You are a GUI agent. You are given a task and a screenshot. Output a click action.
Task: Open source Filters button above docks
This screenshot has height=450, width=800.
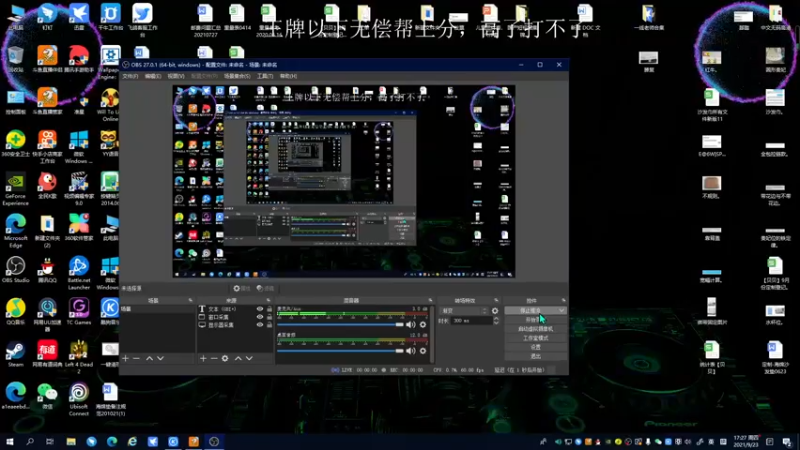(265, 288)
